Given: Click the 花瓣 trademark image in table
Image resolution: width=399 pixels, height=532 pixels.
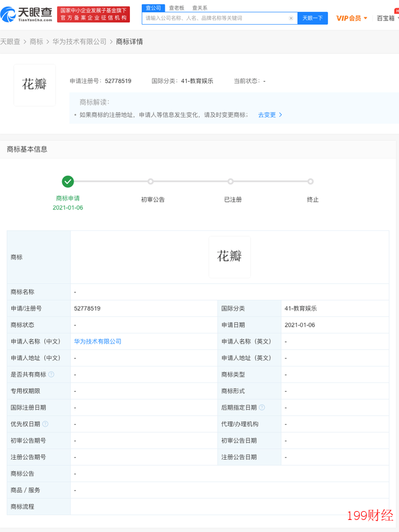Looking at the screenshot, I should point(229,257).
